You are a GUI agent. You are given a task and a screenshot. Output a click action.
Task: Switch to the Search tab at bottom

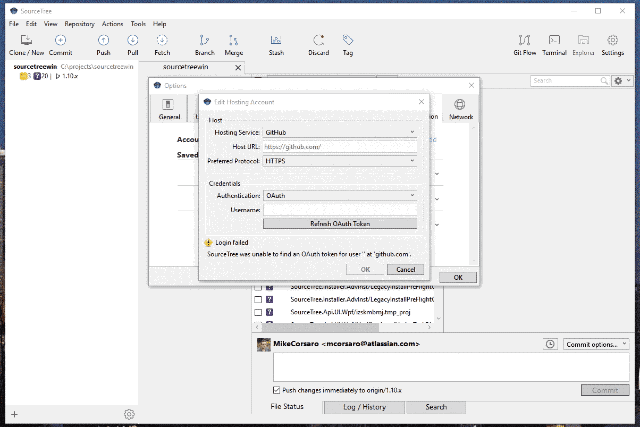436,407
